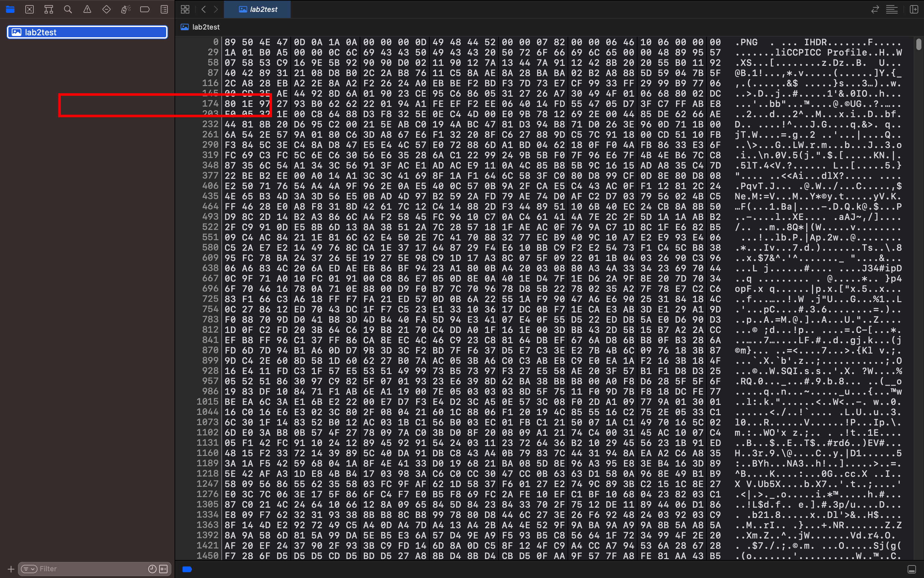Click the offset label 522

(210, 227)
